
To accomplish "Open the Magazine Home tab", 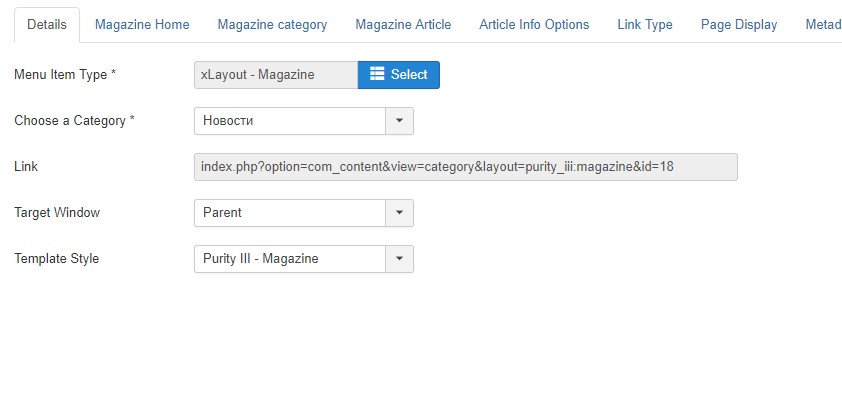I will point(142,25).
